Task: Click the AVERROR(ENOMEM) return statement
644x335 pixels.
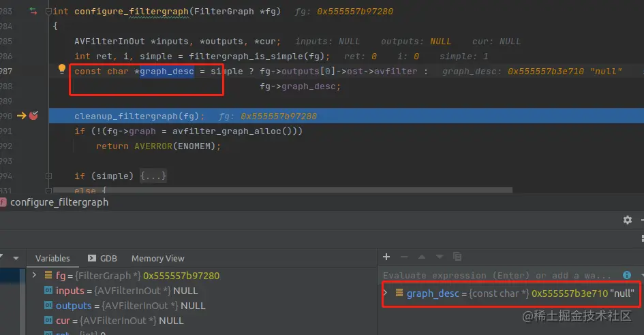Action: [158, 146]
